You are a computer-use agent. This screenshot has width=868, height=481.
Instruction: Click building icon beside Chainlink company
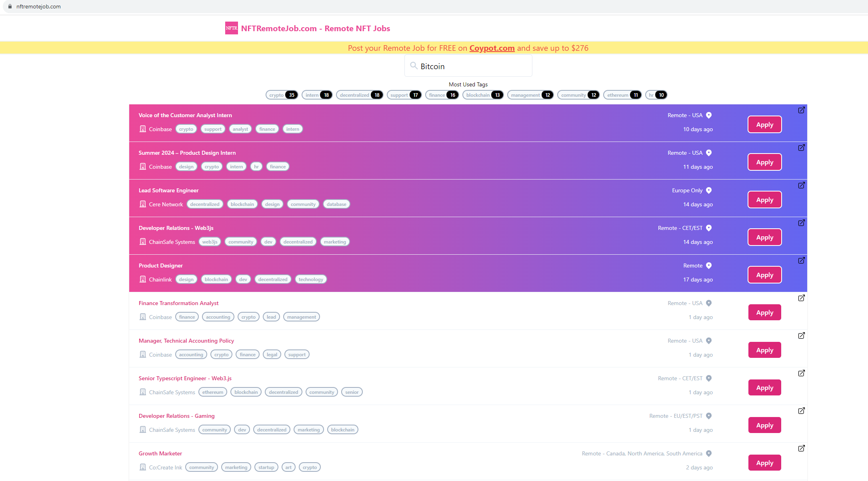tap(143, 279)
